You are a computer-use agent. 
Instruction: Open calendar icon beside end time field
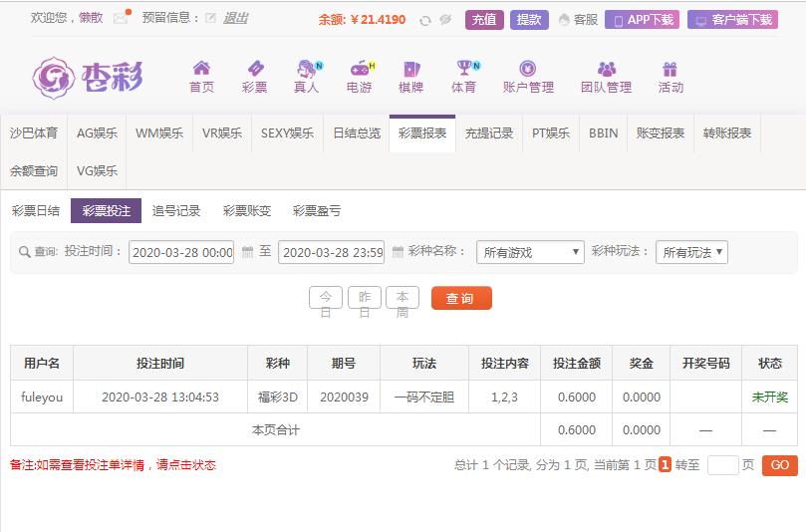[x=398, y=252]
